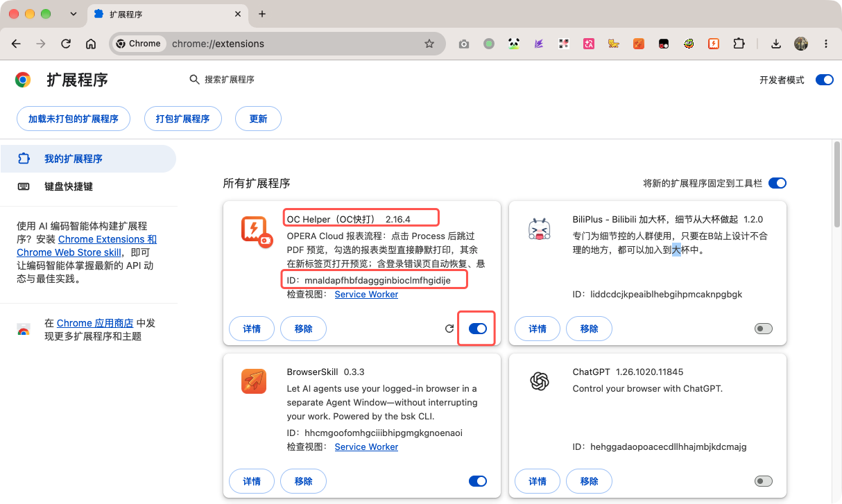Screen dimensions: 842x504
Task: Go to the home page icon
Action: 91,44
